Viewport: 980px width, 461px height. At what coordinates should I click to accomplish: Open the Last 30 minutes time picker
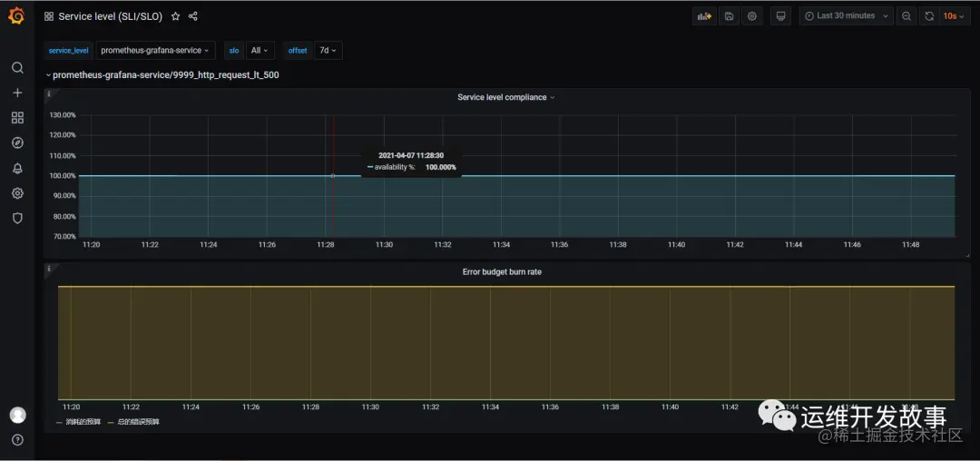(847, 16)
